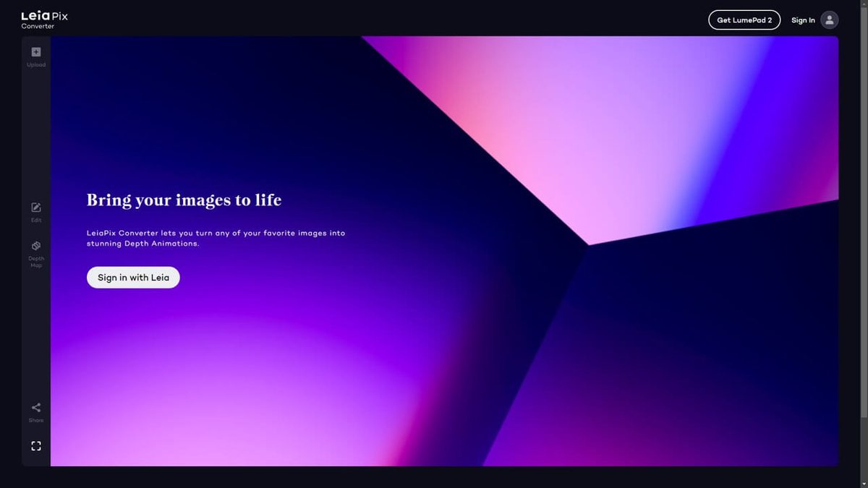Click the Sign In link
The height and width of the screenshot is (488, 868).
coord(803,20)
